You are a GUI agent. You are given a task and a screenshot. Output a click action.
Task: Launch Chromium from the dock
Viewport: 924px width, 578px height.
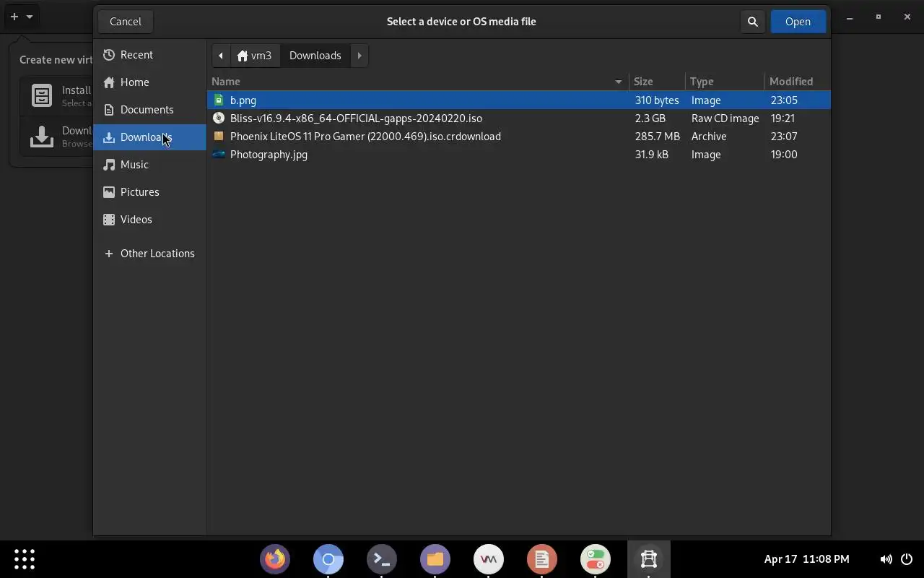(328, 559)
